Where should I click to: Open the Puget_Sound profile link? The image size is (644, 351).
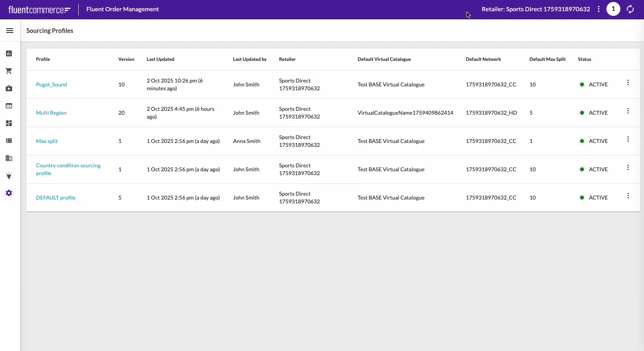[52, 84]
